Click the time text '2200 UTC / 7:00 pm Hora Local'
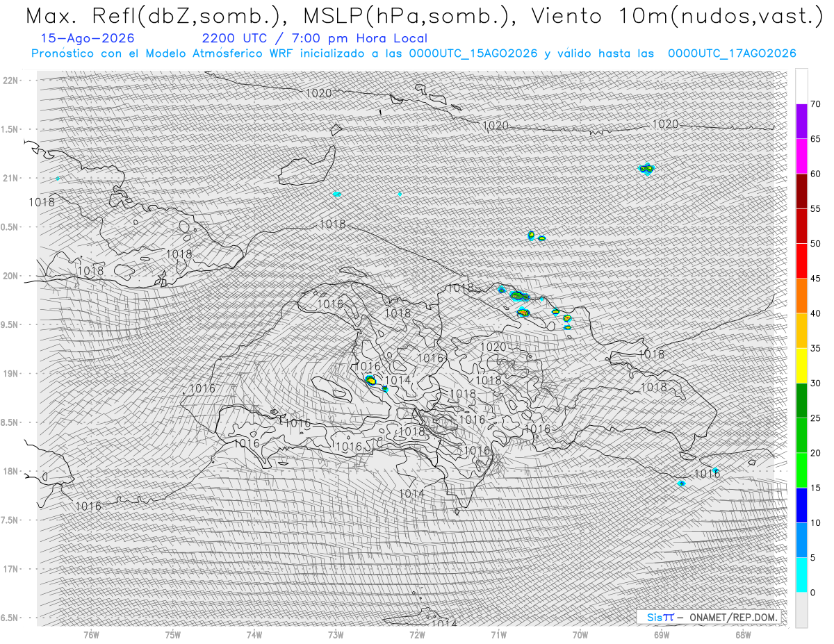The image size is (834, 644). [x=314, y=38]
